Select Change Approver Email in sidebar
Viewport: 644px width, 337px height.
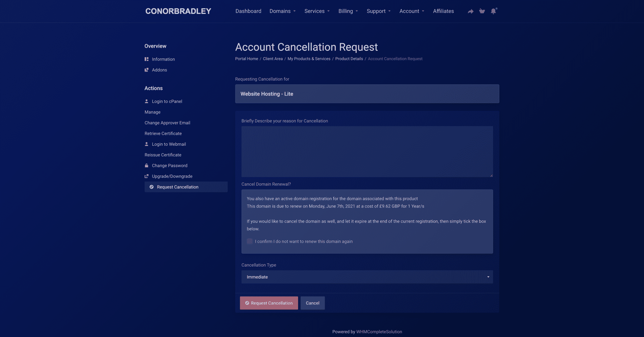point(167,123)
